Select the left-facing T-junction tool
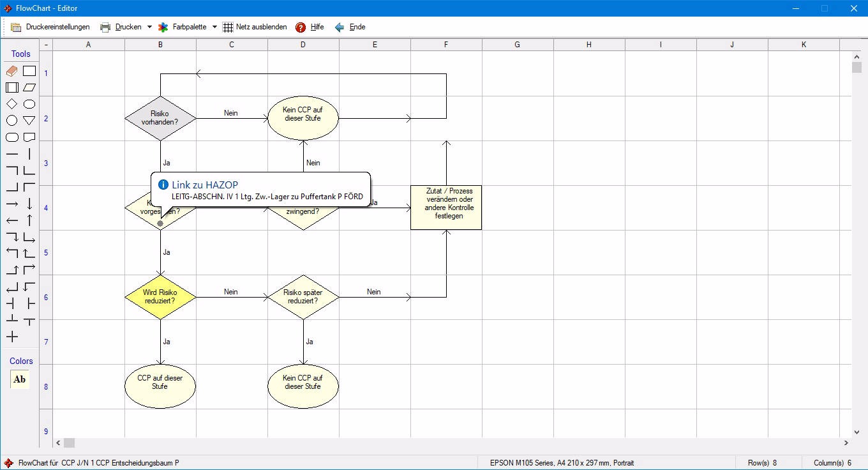Image resolution: width=868 pixels, height=470 pixels. [12, 303]
